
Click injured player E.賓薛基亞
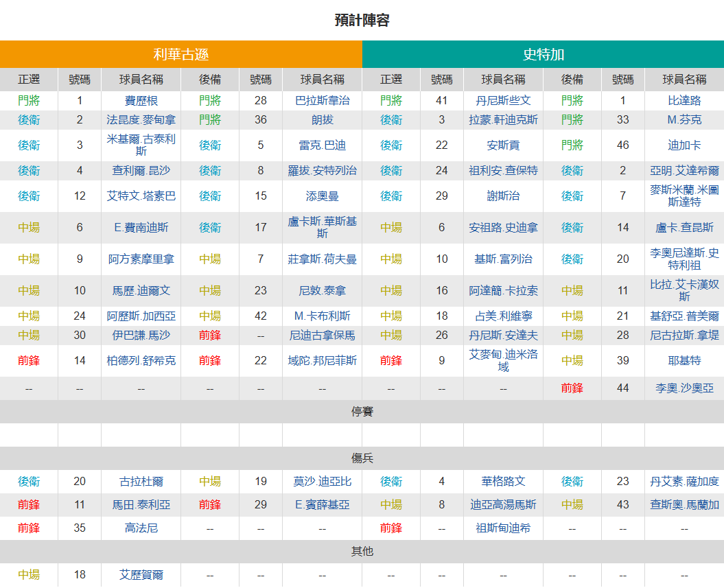[323, 505]
